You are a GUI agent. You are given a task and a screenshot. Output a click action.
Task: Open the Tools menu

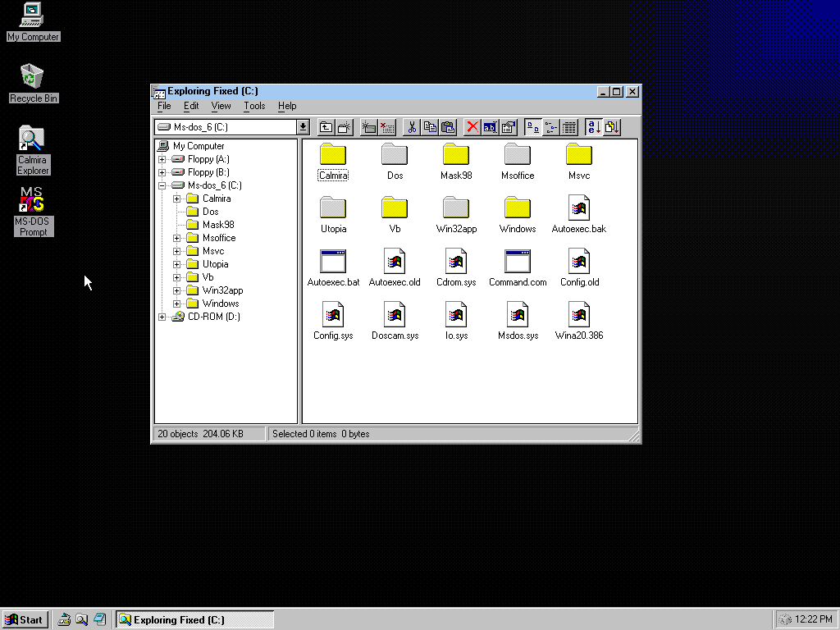click(254, 106)
